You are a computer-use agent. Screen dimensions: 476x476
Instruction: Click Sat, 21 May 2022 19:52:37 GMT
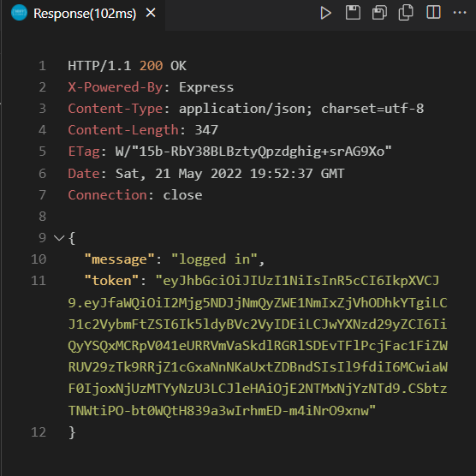pyautogui.click(x=229, y=174)
